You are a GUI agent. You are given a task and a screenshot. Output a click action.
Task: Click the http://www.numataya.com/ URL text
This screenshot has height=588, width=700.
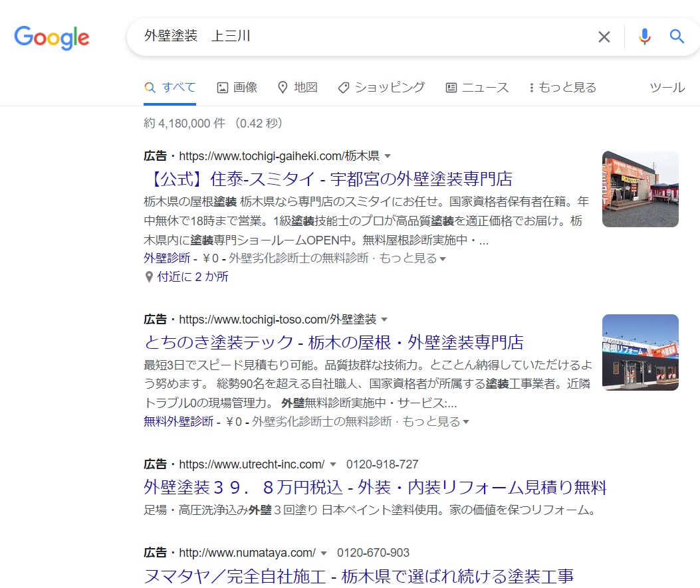click(247, 553)
